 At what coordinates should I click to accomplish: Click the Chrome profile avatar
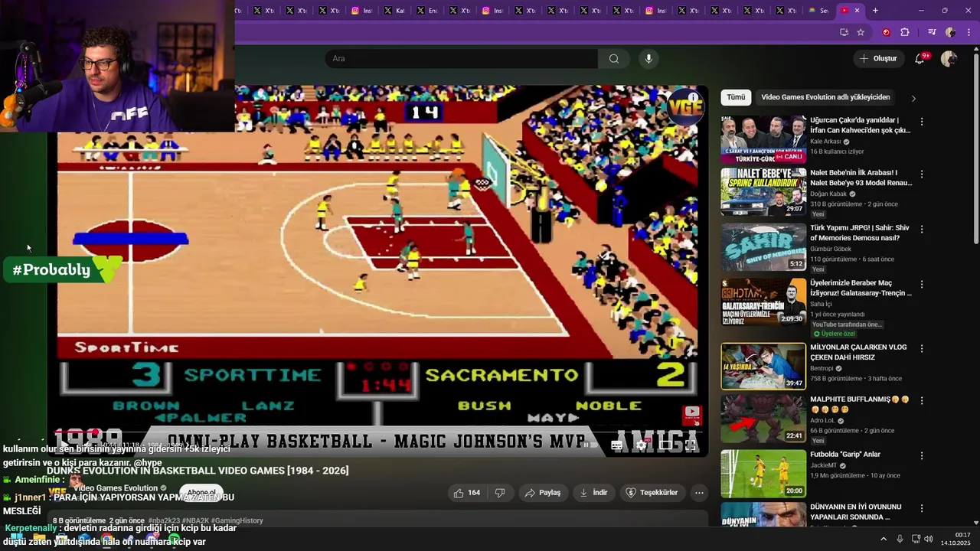tap(950, 32)
